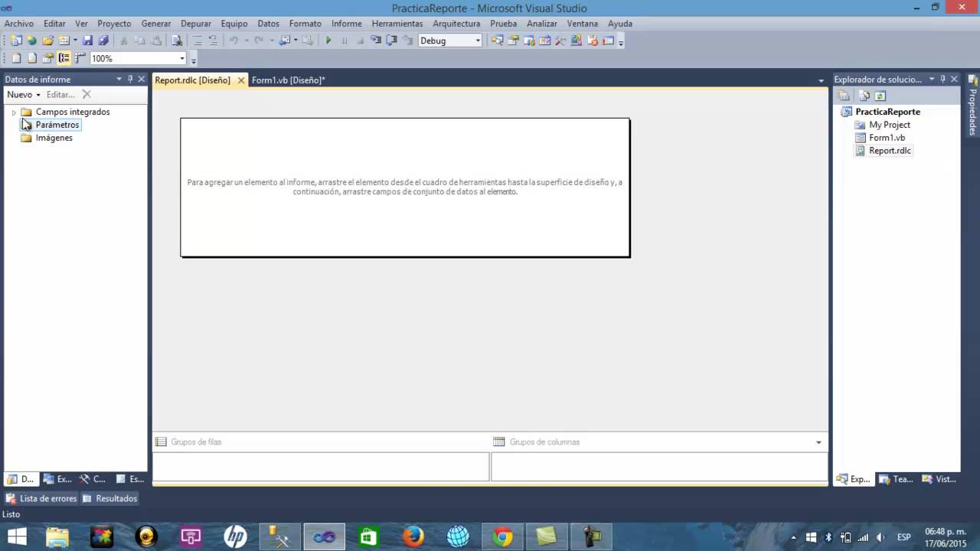Open Toolbox via the crossed tools icon
This screenshot has width=980, height=551.
560,41
